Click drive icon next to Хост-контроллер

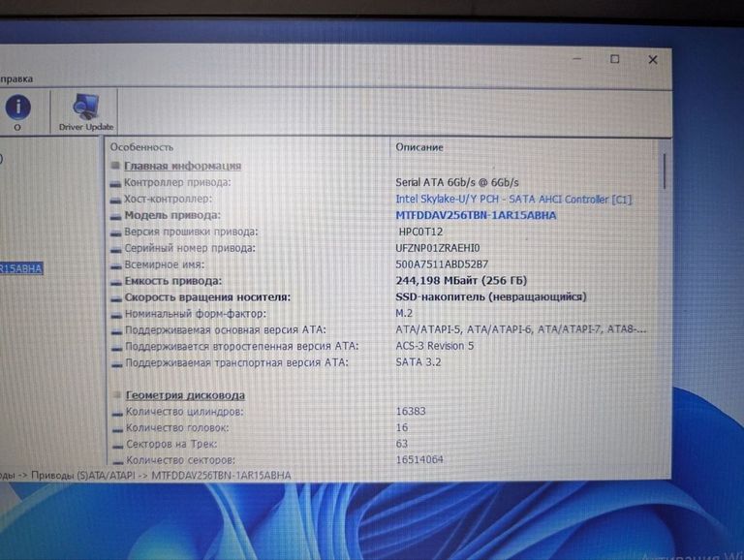[115, 201]
